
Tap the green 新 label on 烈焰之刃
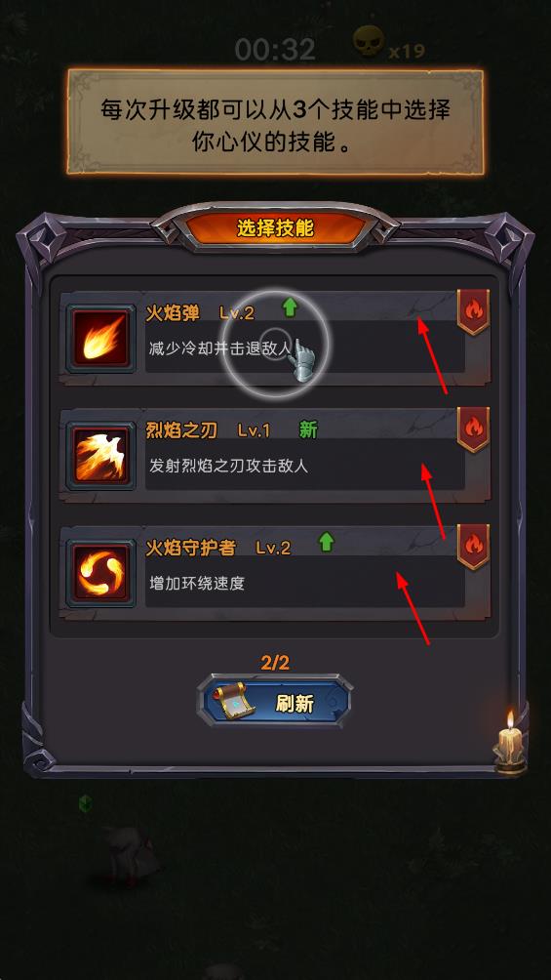[x=308, y=429]
